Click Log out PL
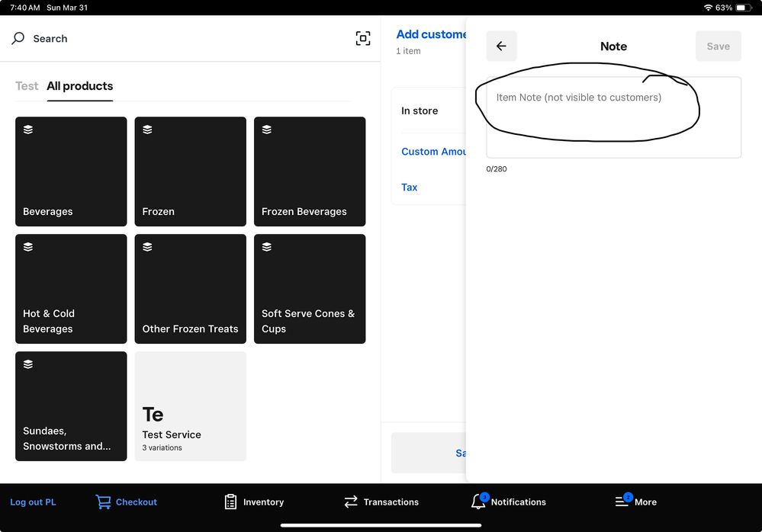 pyautogui.click(x=33, y=502)
